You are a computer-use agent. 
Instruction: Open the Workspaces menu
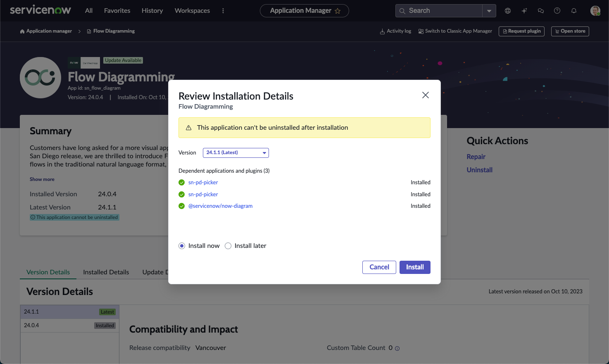point(193,11)
